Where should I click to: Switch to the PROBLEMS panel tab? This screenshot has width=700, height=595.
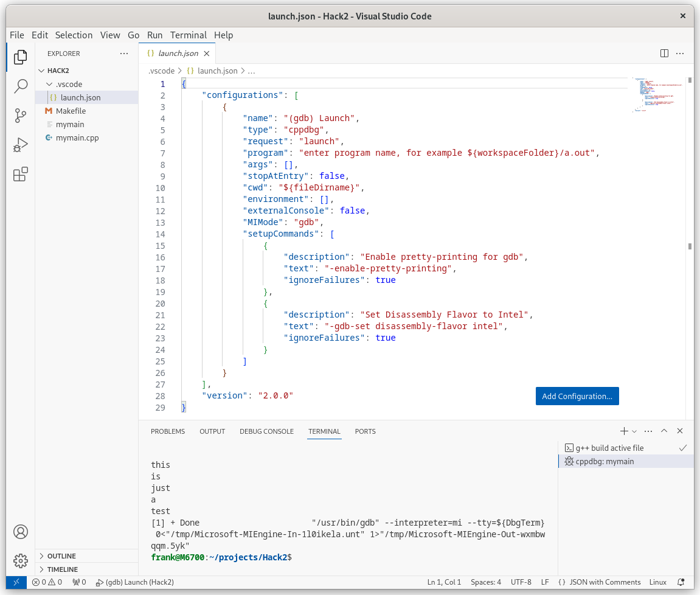(167, 431)
